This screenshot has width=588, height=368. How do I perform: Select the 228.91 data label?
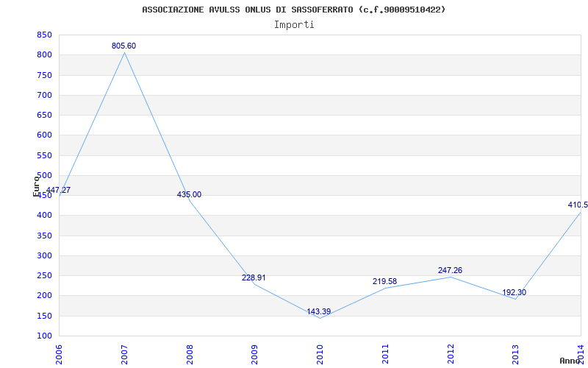pos(254,277)
